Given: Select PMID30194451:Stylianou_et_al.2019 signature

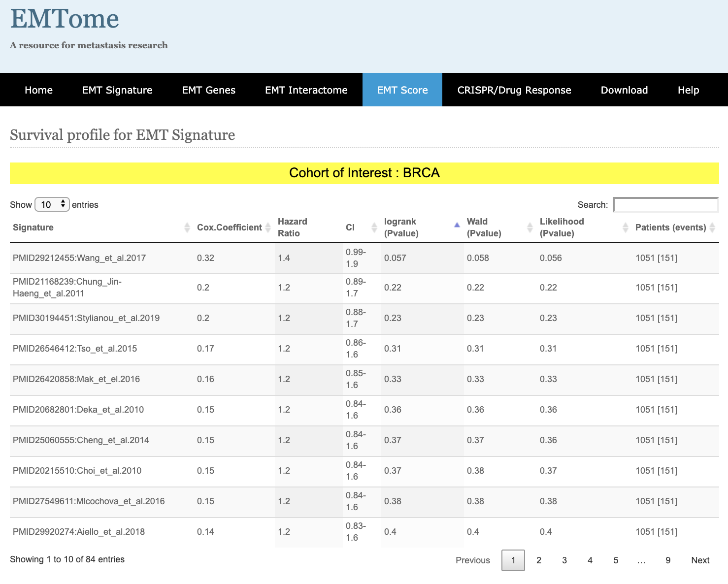Looking at the screenshot, I should pos(86,318).
